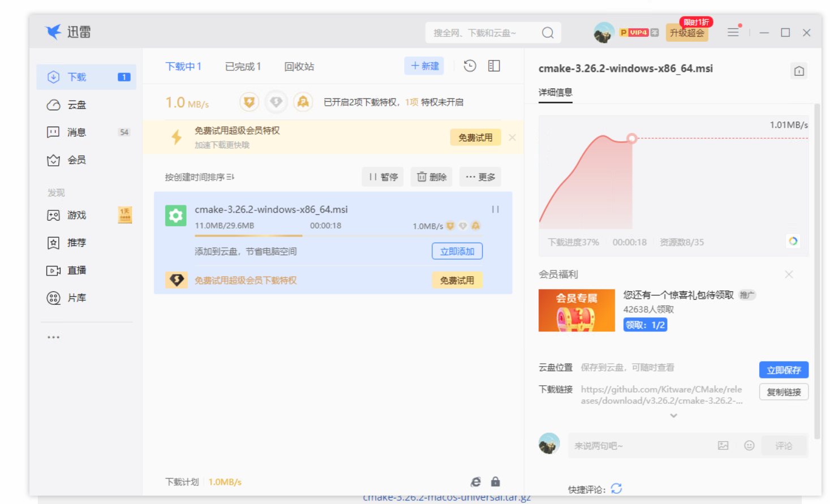Viewport: 830px width, 504px height.
Task: Click the lock icon in the bottom bar
Action: pos(496,482)
